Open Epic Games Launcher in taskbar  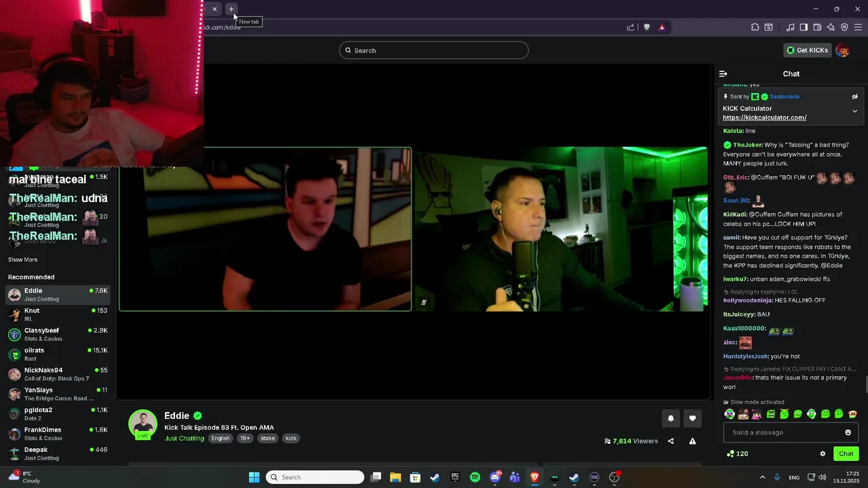(x=455, y=477)
